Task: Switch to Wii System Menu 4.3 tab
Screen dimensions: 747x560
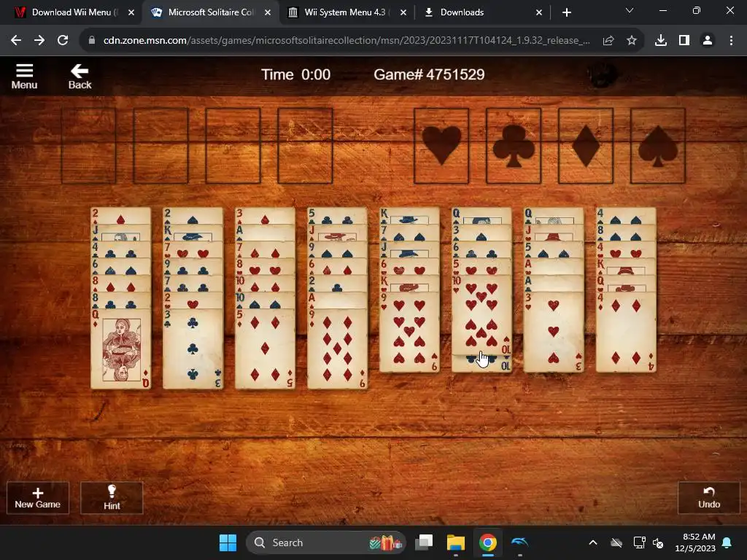Action: coord(345,12)
